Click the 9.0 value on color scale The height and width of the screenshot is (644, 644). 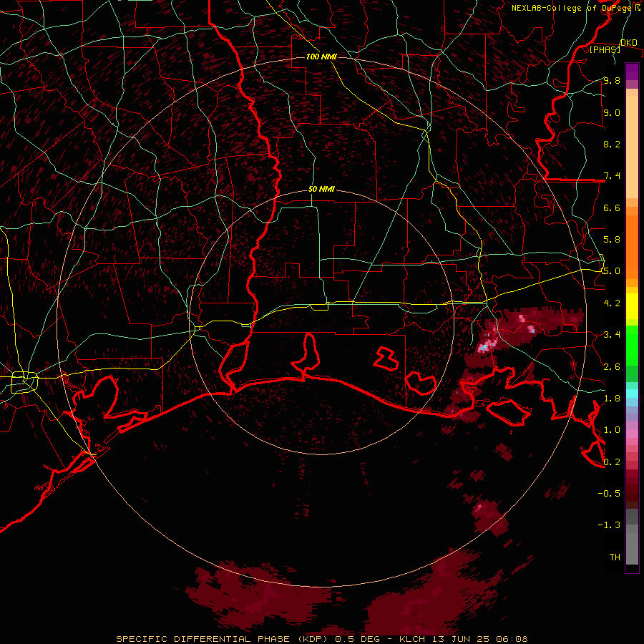point(612,112)
